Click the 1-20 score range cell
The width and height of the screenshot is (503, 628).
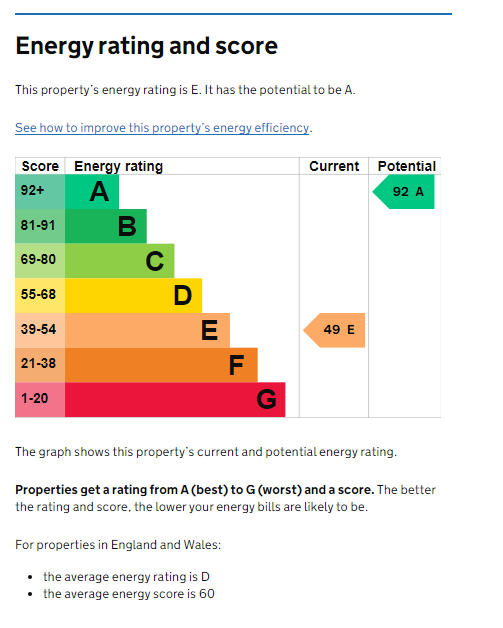[40, 400]
